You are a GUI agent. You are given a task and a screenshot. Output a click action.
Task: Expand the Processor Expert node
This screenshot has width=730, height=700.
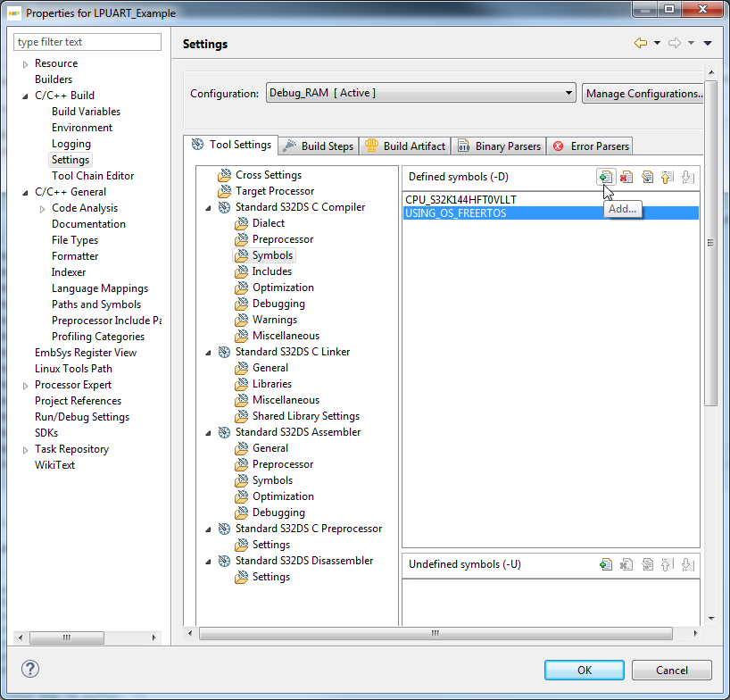point(25,386)
